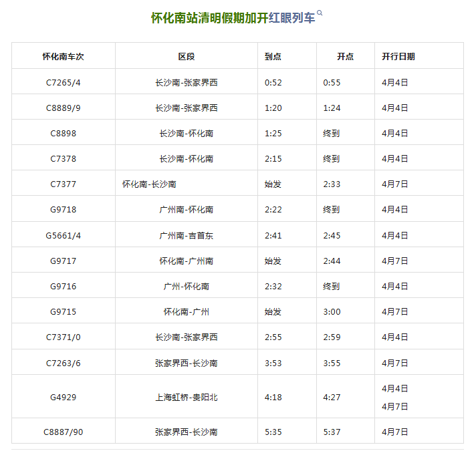The height and width of the screenshot is (453, 476).
Task: Click the 开点 column header
Action: pos(345,56)
